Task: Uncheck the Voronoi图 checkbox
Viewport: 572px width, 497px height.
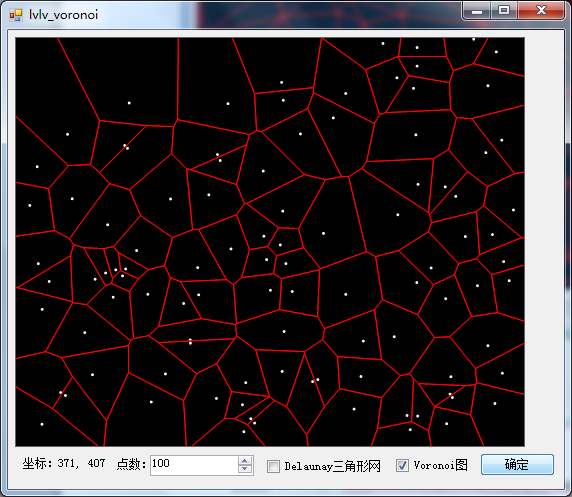Action: [402, 466]
